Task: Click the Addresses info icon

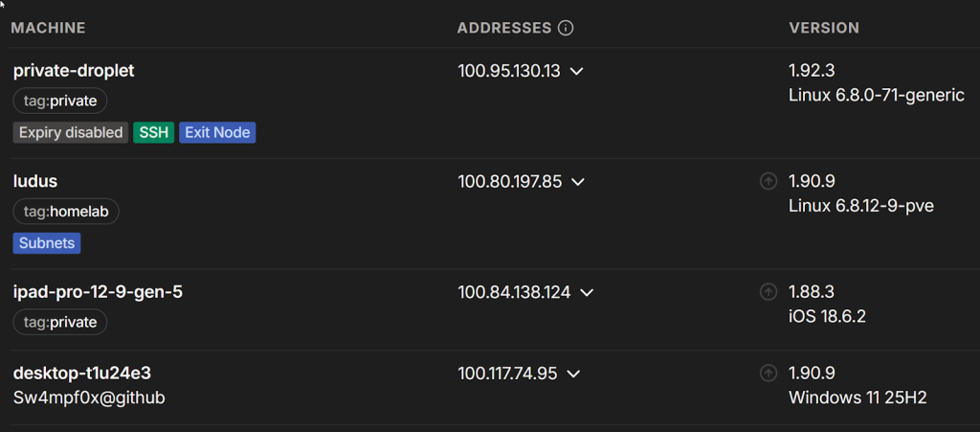Action: (x=566, y=28)
